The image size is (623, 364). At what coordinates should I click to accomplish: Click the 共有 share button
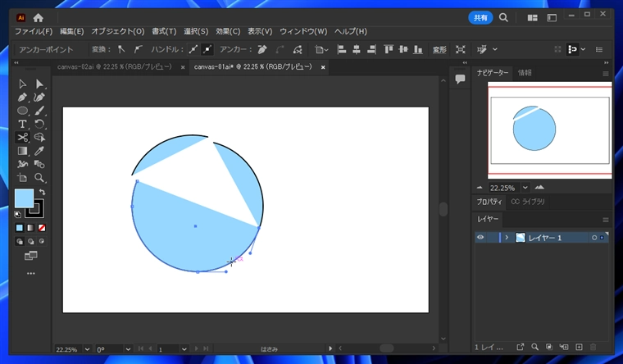[x=480, y=17]
